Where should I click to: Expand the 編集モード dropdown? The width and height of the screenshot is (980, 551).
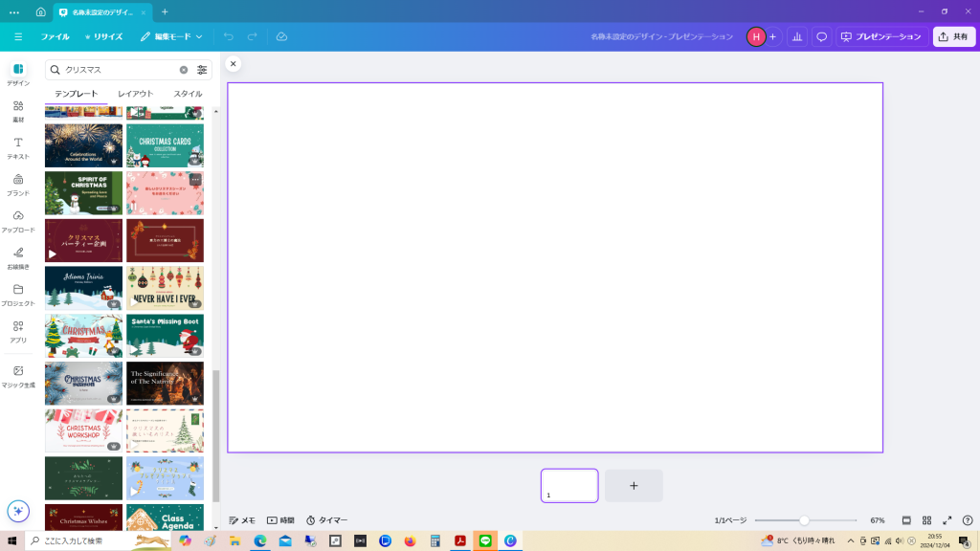tap(171, 36)
